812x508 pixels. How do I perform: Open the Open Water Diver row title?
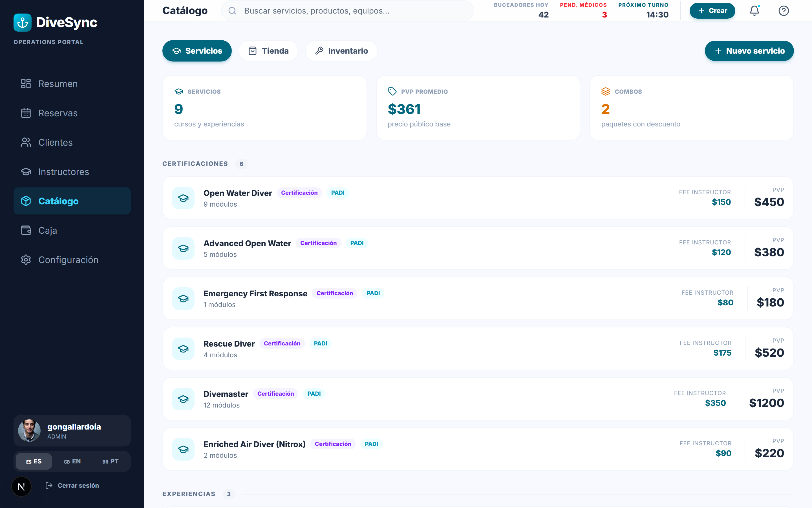click(238, 193)
